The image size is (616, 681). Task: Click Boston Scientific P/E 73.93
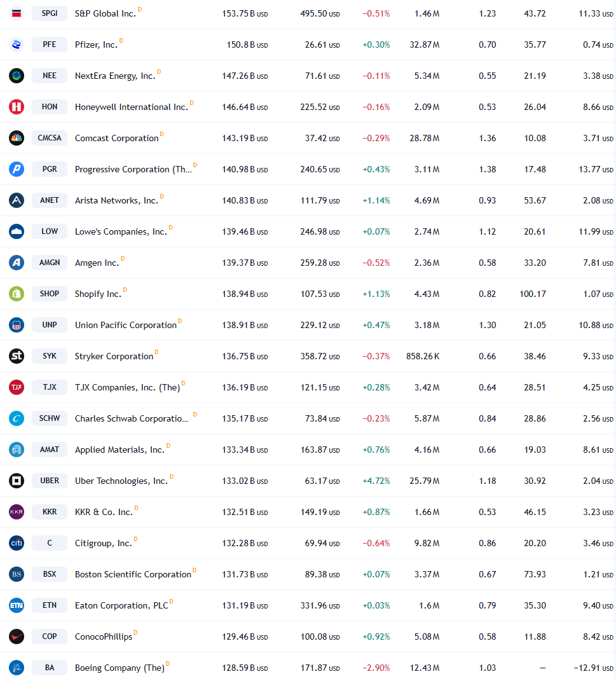[535, 574]
